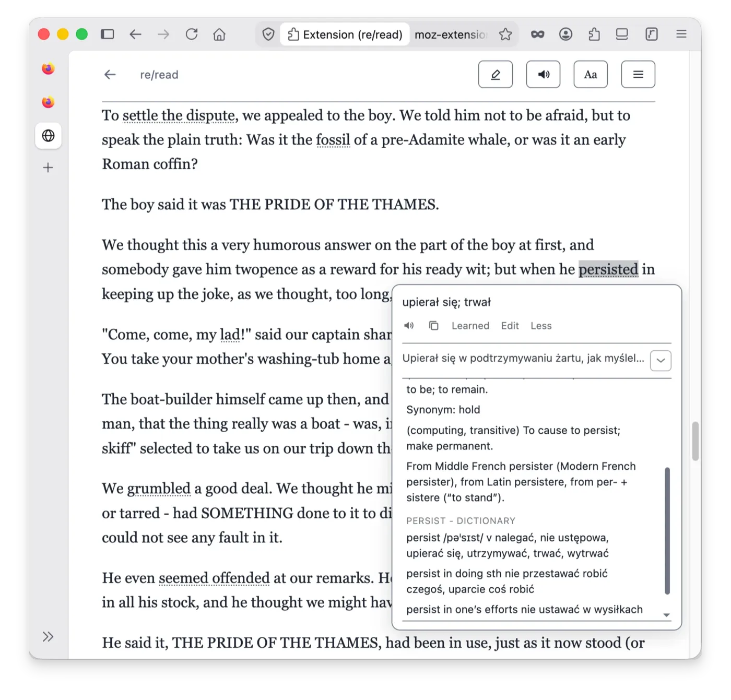Toggle the Firefox sidebar panel icon
The image size is (731, 700).
(108, 34)
